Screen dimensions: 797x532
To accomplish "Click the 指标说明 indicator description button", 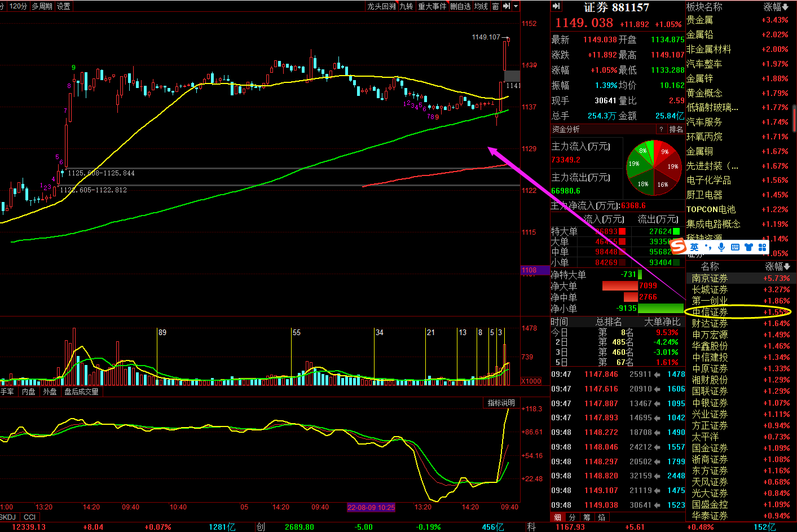I will pyautogui.click(x=501, y=403).
